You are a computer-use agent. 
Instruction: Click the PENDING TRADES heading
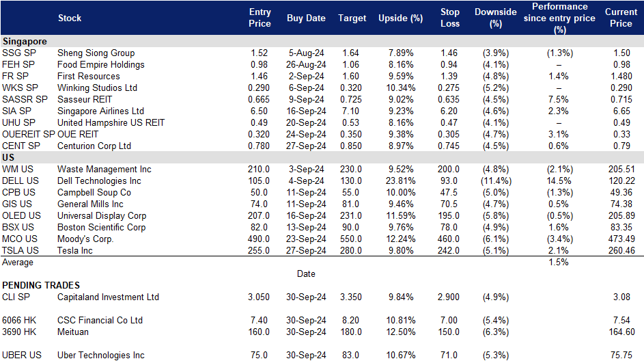[41, 285]
